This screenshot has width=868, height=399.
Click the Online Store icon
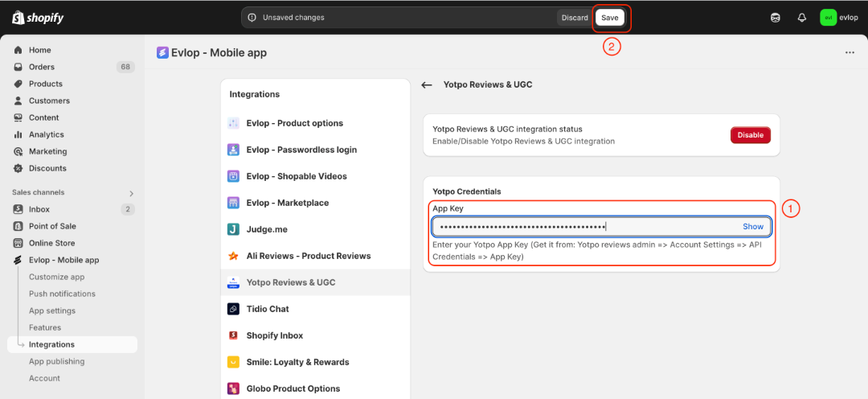tap(18, 243)
